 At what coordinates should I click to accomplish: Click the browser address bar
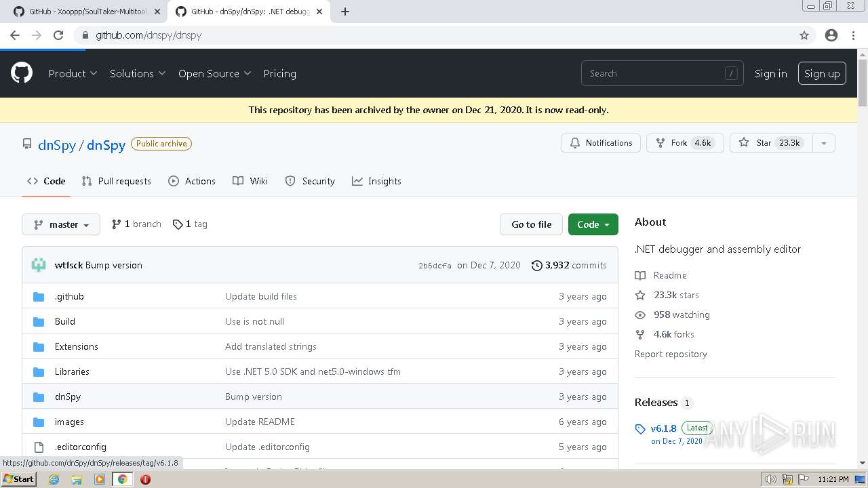[434, 35]
